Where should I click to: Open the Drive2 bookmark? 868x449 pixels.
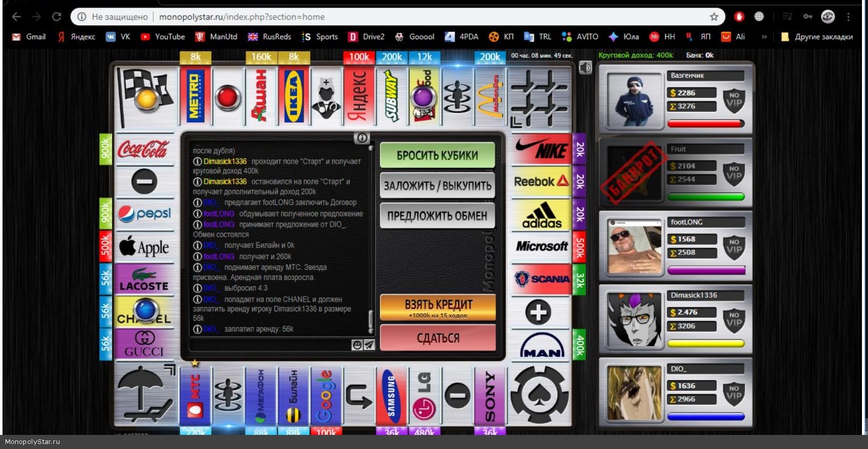point(367,37)
